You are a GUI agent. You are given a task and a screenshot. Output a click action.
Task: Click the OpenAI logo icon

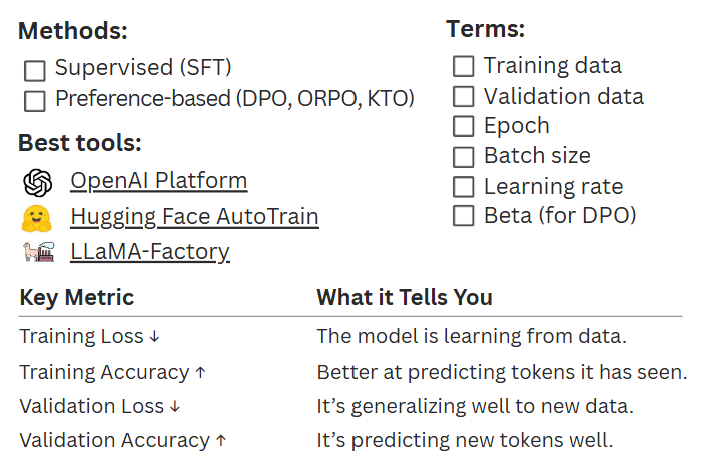click(x=37, y=182)
